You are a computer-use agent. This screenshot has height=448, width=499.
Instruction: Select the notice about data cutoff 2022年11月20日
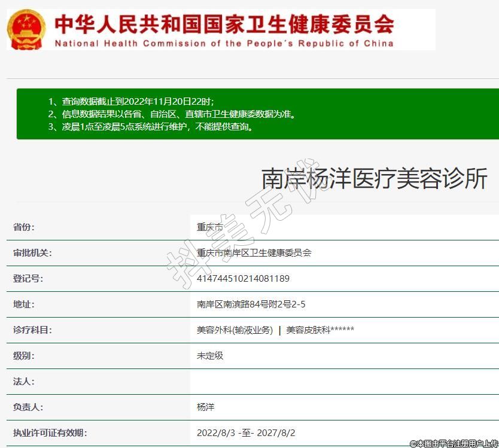point(130,102)
